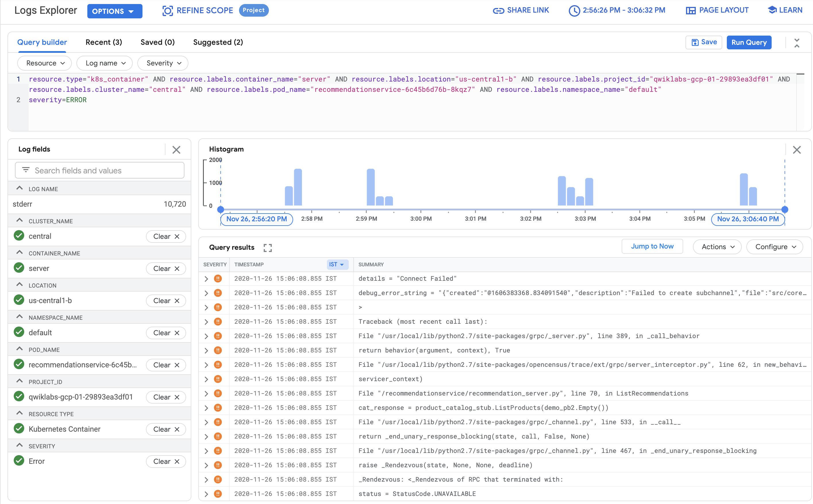Collapse query builder with arrows icon
This screenshot has height=504, width=813.
(797, 43)
